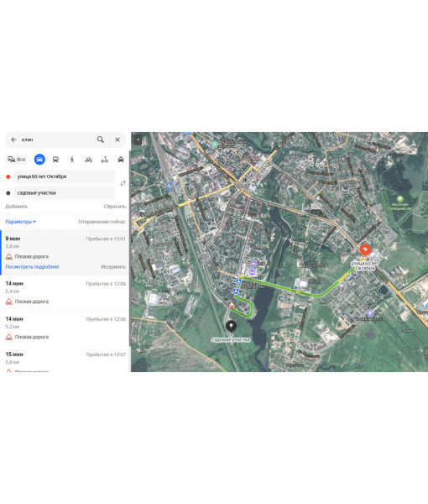This screenshot has height=504, width=428.
Task: Select the car route mode
Action: tap(39, 160)
